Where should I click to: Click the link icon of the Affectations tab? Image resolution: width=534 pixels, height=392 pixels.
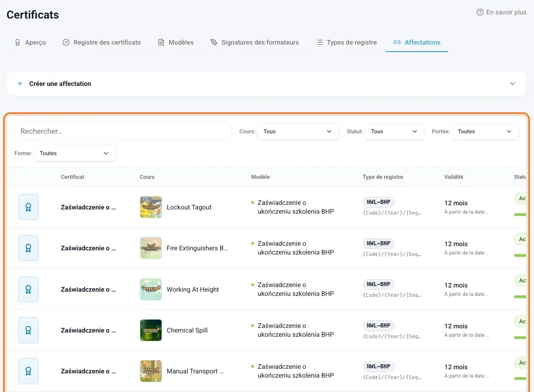[397, 42]
